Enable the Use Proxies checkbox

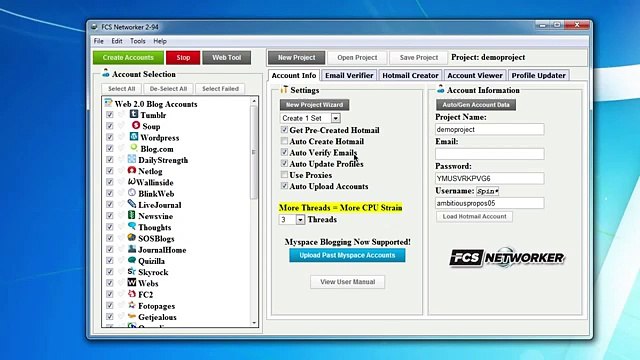[x=284, y=175]
